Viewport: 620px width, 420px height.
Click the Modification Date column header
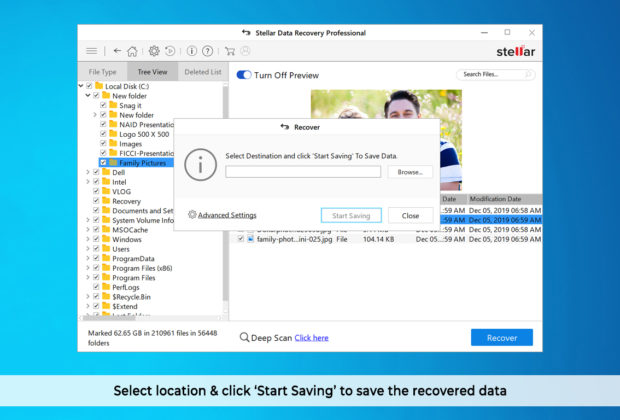click(x=504, y=199)
